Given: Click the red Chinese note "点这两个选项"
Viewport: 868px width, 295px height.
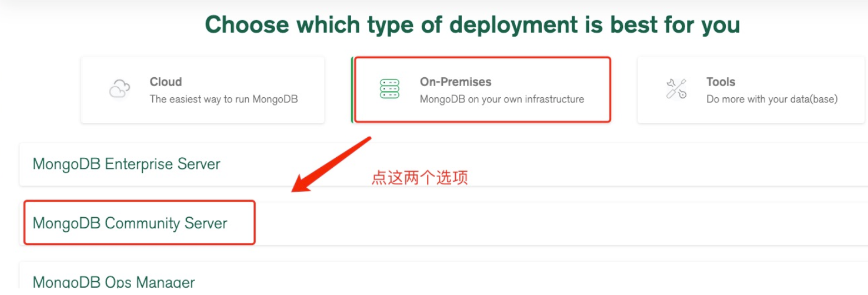Looking at the screenshot, I should [420, 178].
